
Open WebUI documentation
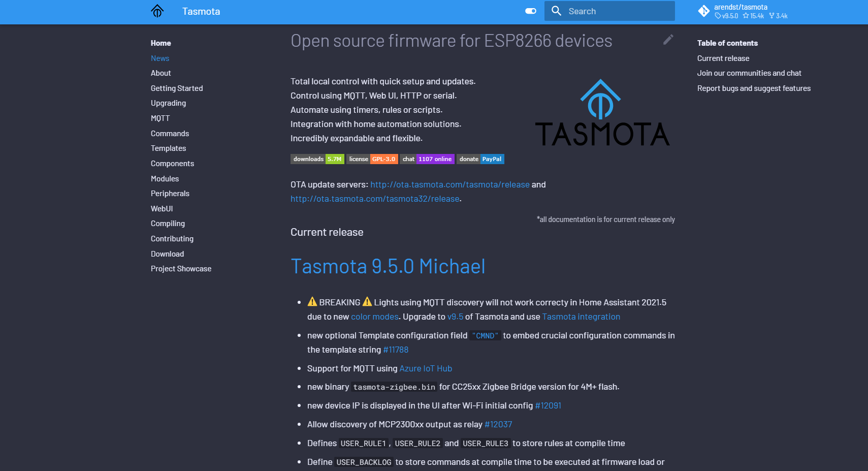point(162,209)
